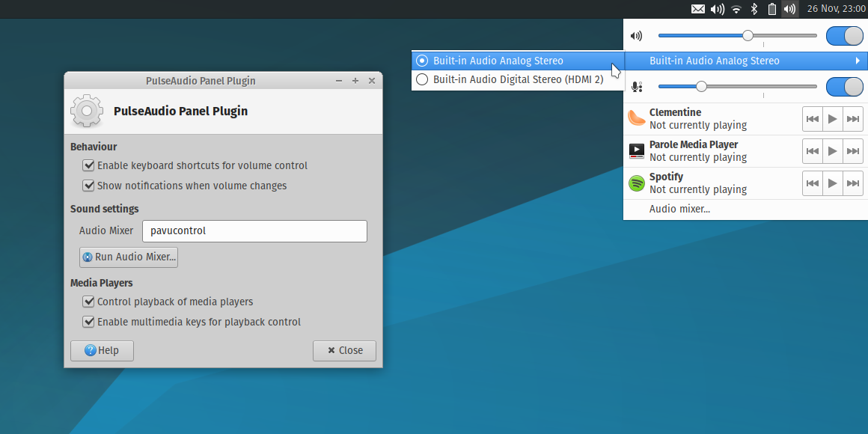Uncheck Enable keyboard shortcuts for volume control

(x=88, y=165)
